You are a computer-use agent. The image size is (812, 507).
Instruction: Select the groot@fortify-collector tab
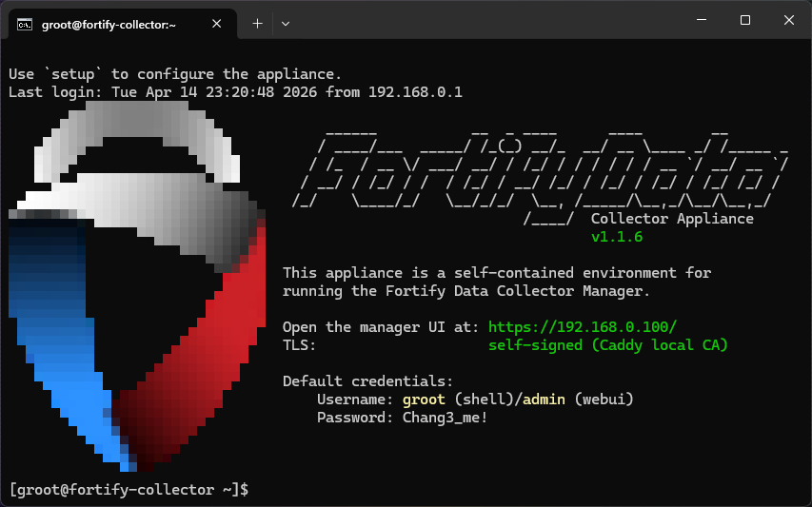(109, 24)
